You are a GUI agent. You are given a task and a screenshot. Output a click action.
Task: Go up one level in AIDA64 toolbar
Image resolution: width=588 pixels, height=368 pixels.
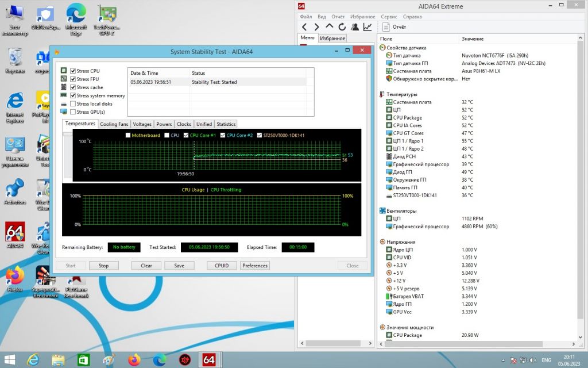329,26
